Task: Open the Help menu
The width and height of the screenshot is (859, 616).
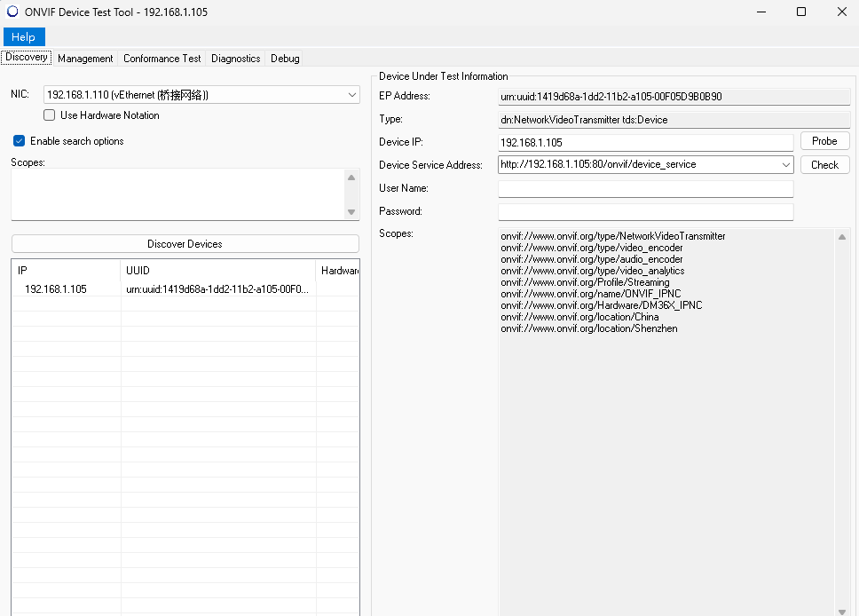Action: [24, 36]
